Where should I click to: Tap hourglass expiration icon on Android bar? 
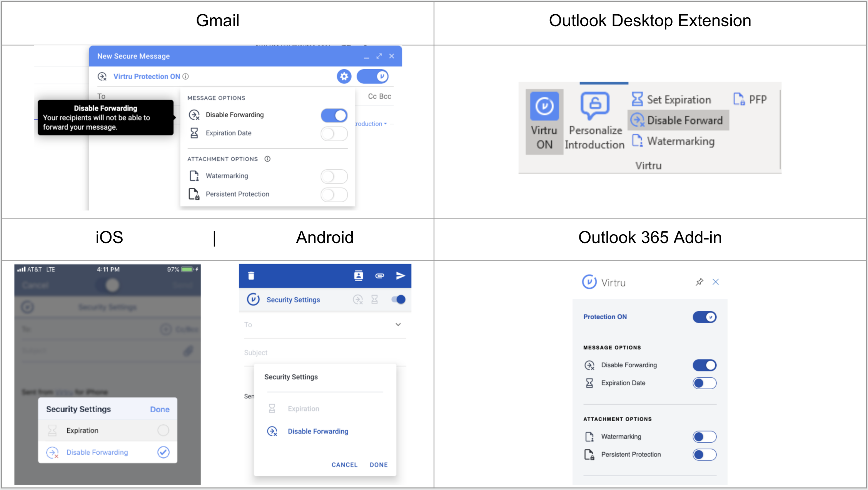tap(374, 300)
